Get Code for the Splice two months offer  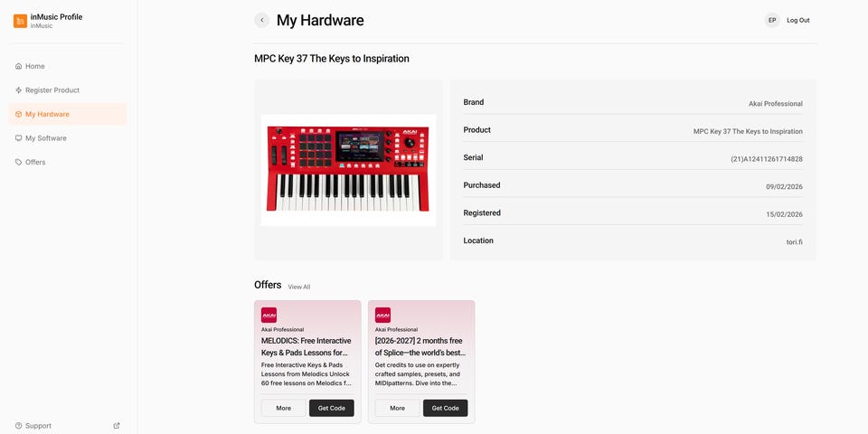click(x=446, y=408)
